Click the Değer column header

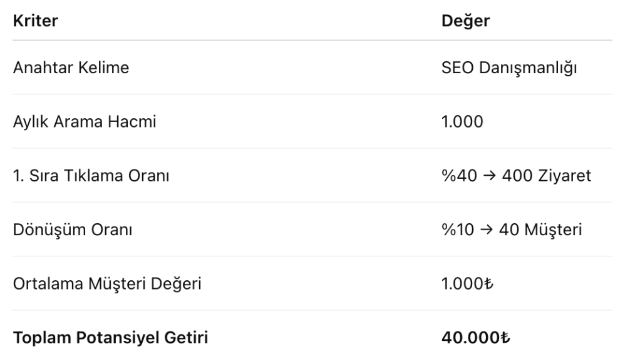(x=465, y=21)
